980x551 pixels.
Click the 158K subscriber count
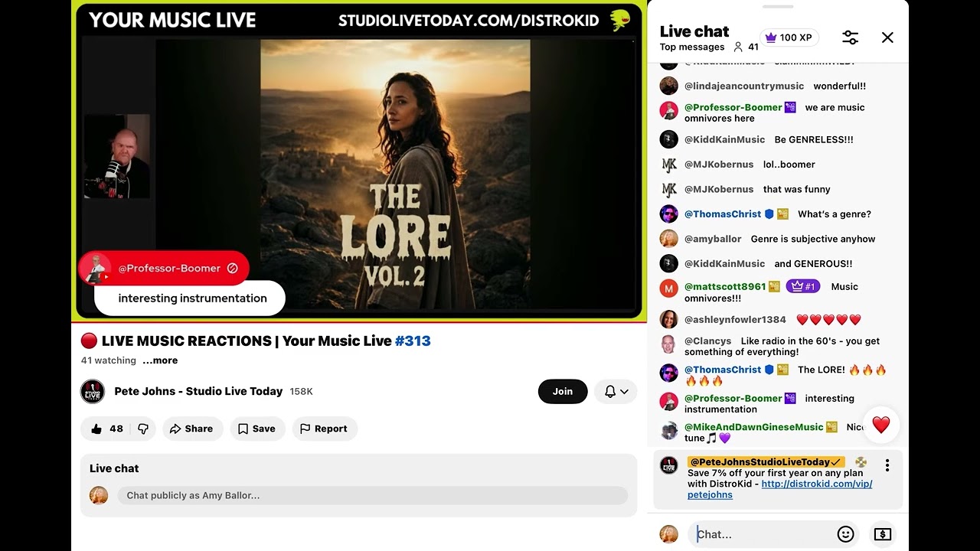coord(301,391)
